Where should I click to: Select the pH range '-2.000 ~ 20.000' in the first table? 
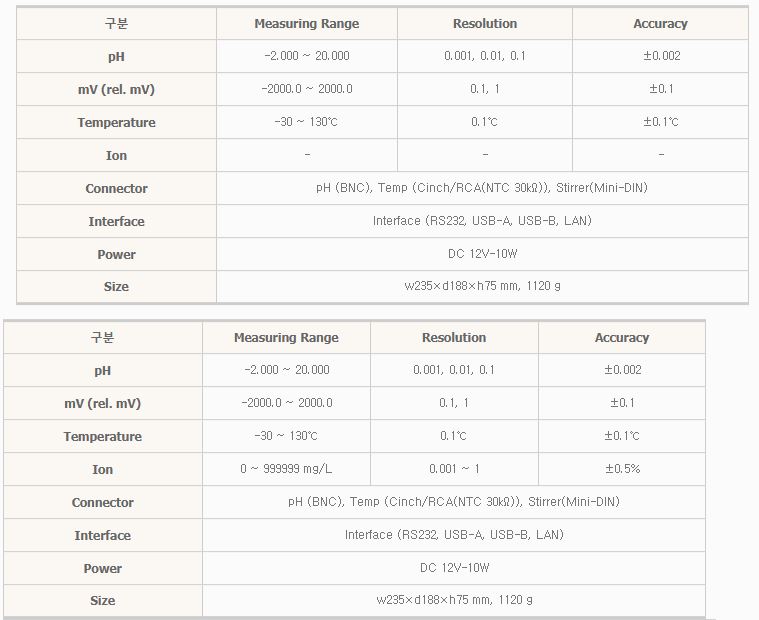point(306,56)
